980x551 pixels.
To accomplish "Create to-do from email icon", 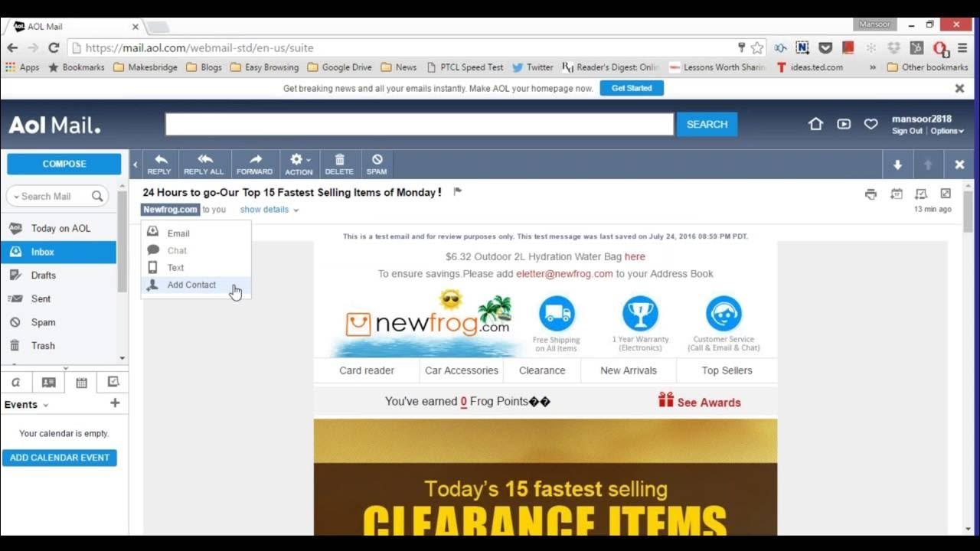I will click(921, 194).
